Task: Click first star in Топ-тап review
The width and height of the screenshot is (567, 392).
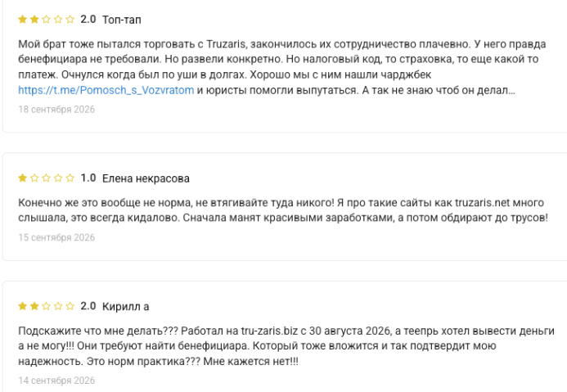Action: 22,19
